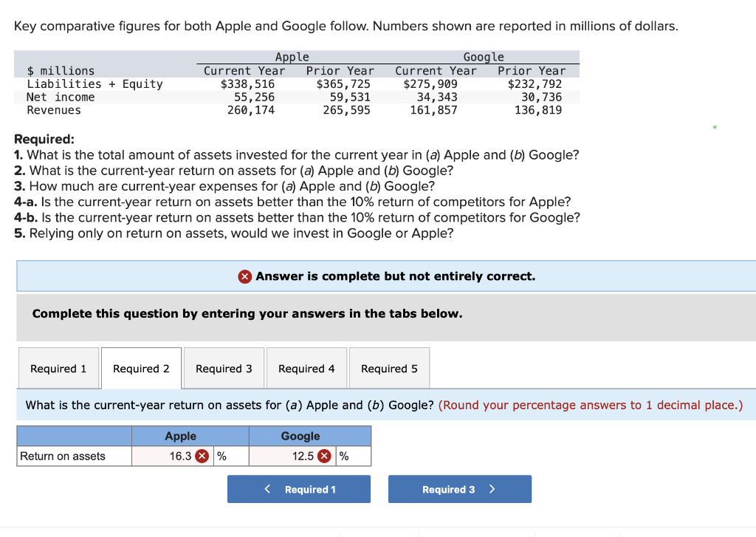Click the Net income row label
This screenshot has width=756, height=537.
pos(61,97)
